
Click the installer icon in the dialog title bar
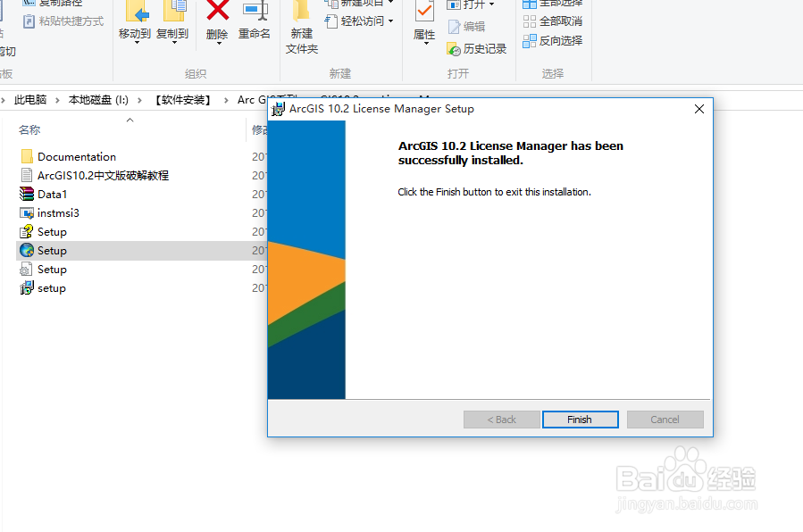pos(278,109)
